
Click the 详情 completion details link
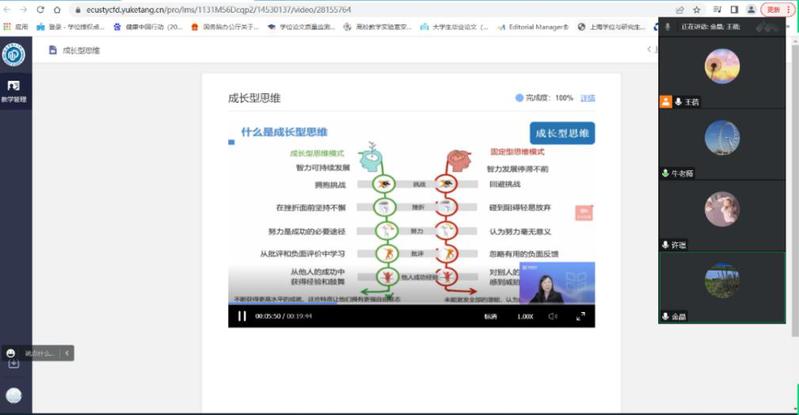click(588, 98)
